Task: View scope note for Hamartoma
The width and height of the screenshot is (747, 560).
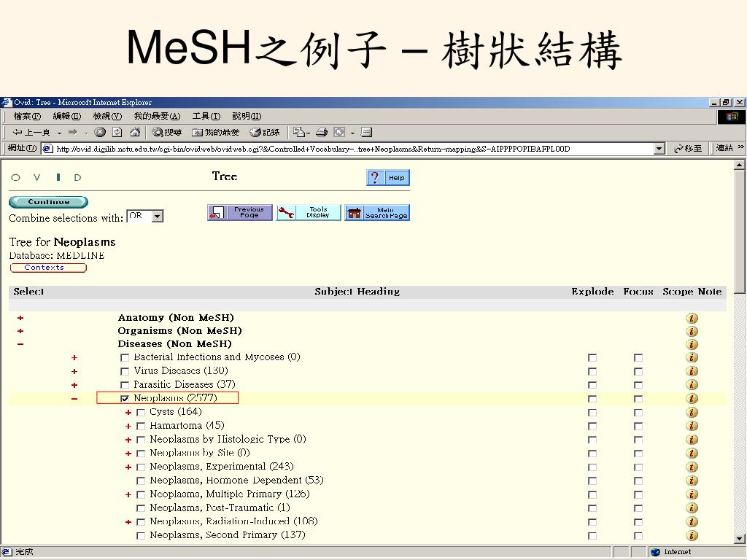Action: 692,426
